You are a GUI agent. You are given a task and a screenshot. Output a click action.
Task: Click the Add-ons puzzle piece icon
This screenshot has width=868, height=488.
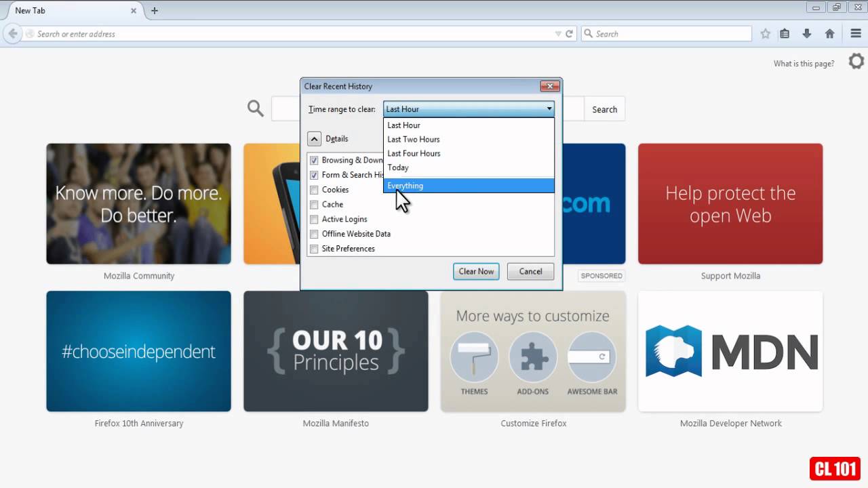pyautogui.click(x=533, y=356)
